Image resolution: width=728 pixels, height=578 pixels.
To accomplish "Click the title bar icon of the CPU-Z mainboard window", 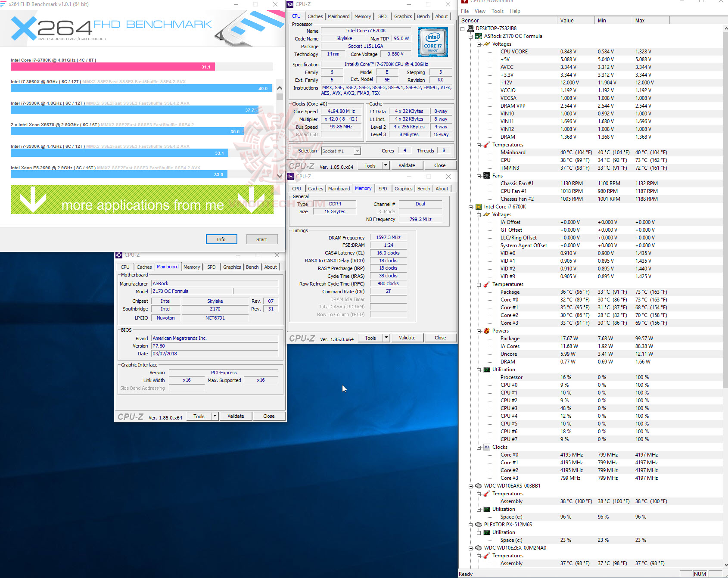I will [119, 255].
